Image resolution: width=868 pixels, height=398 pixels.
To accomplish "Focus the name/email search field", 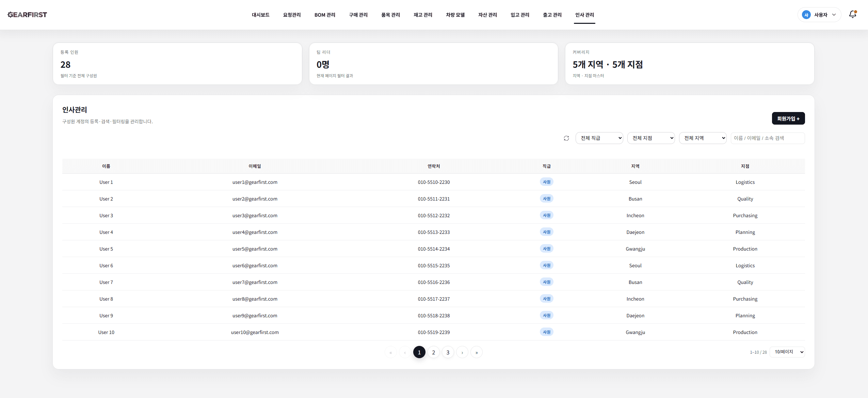I will [x=768, y=138].
